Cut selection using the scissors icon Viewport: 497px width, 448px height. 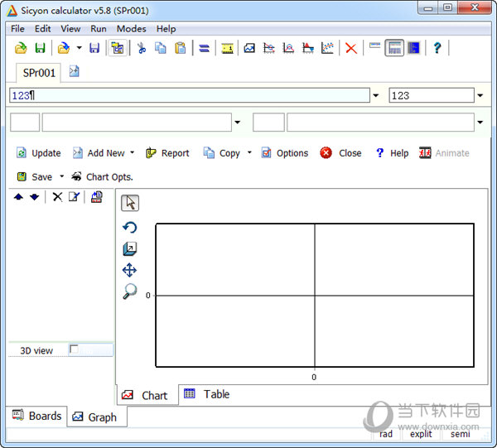[142, 48]
